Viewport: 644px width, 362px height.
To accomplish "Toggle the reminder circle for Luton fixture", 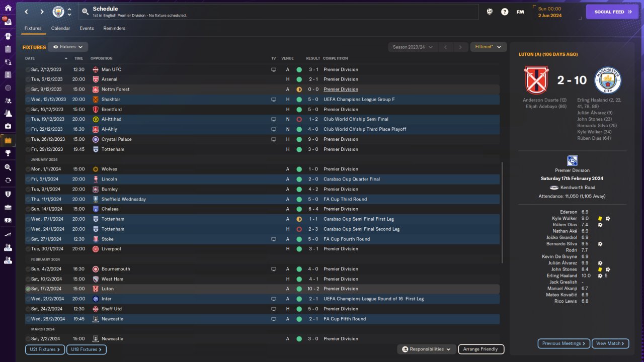I will (28, 289).
